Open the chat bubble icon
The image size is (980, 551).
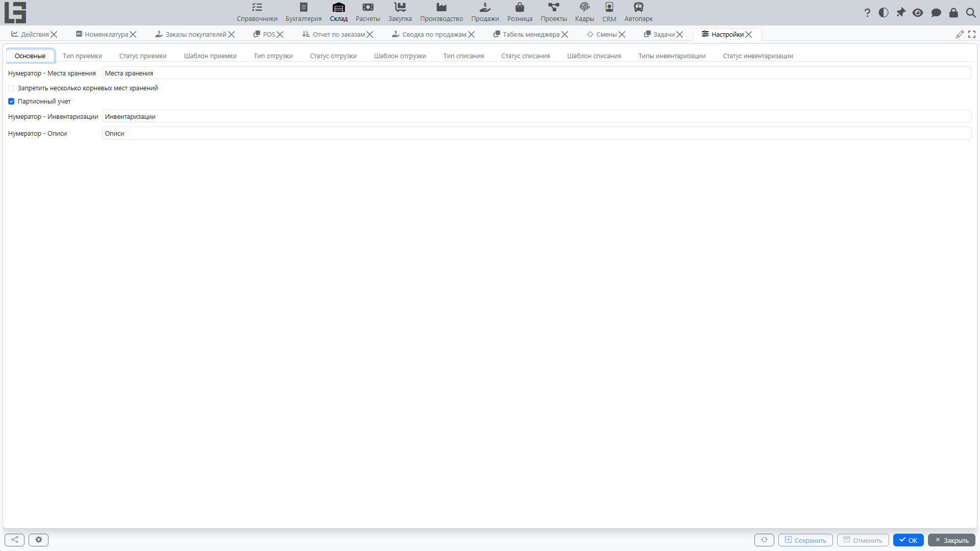click(x=936, y=13)
